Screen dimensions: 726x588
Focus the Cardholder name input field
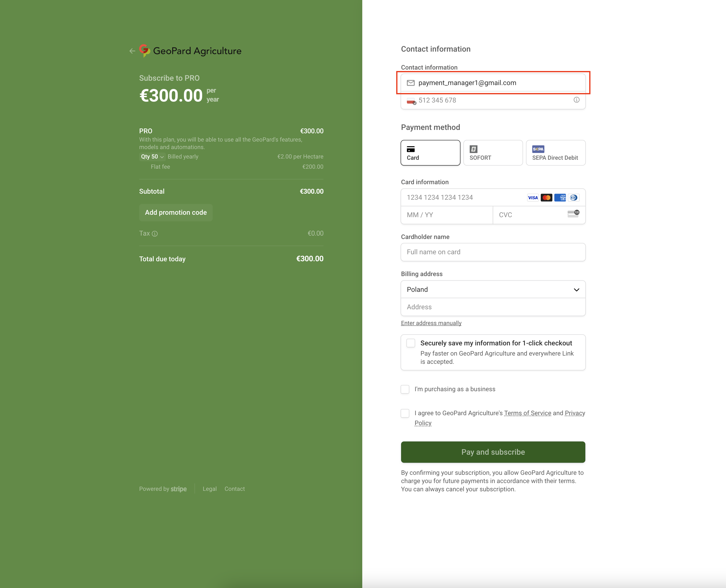[x=493, y=252]
